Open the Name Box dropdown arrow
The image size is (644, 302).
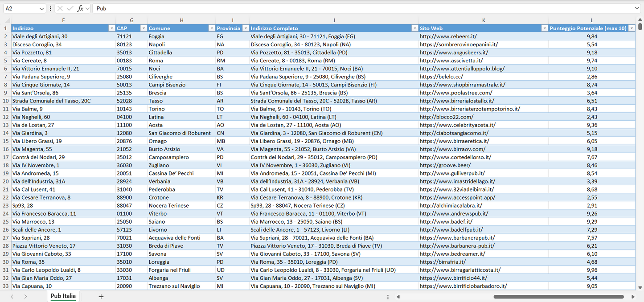[x=43, y=8]
